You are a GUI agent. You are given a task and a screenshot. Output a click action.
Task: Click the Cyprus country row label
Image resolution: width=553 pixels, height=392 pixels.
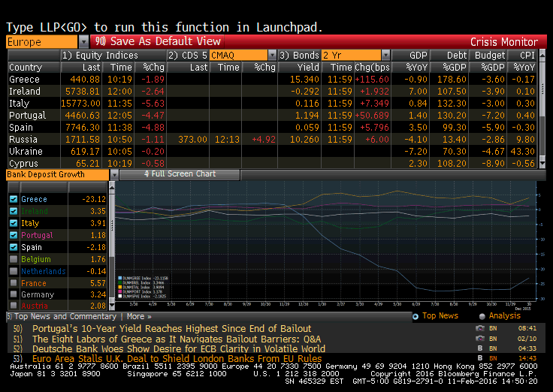[23, 164]
